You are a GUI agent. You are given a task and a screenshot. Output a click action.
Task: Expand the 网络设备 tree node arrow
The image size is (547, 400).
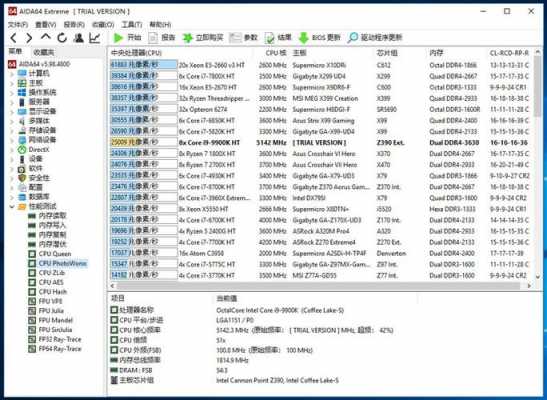(12, 140)
